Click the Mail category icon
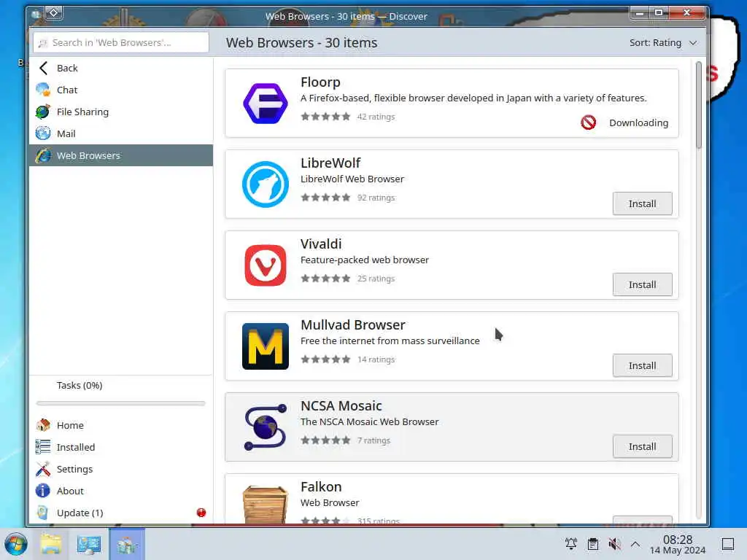747x560 pixels. [43, 133]
